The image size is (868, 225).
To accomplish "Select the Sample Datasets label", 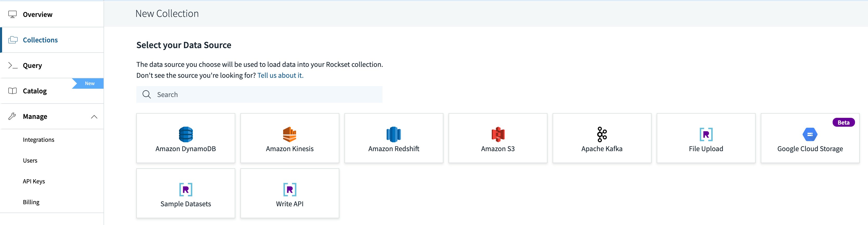I will [x=186, y=204].
